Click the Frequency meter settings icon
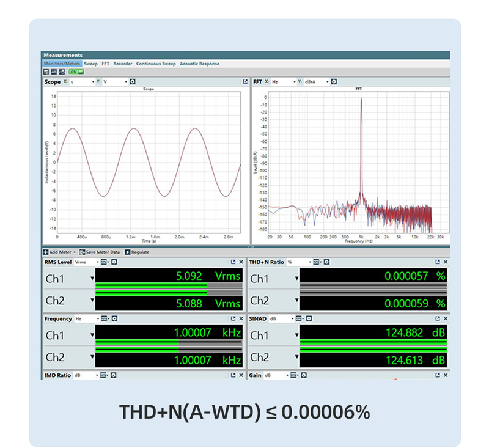The image size is (489, 448). tap(114, 318)
